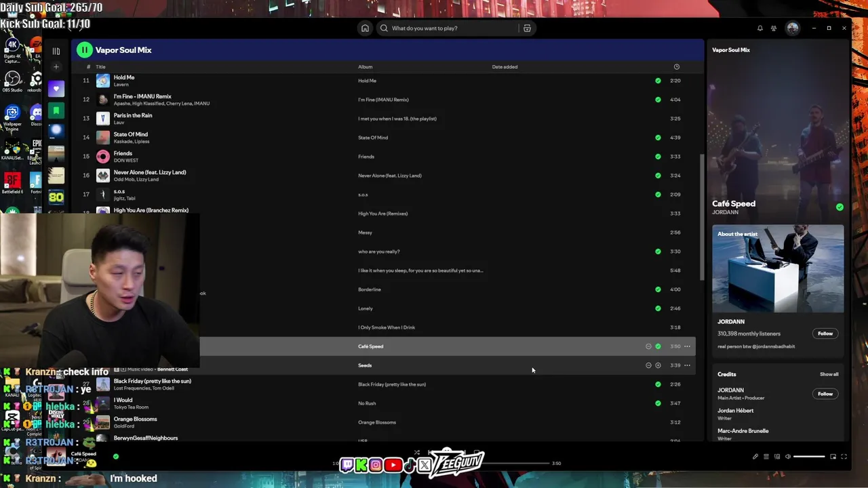Sort tracks by Date added column

pyautogui.click(x=505, y=67)
